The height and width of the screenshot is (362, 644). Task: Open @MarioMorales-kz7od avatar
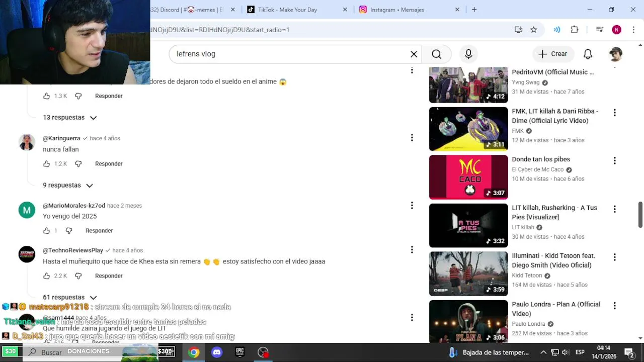(x=27, y=210)
